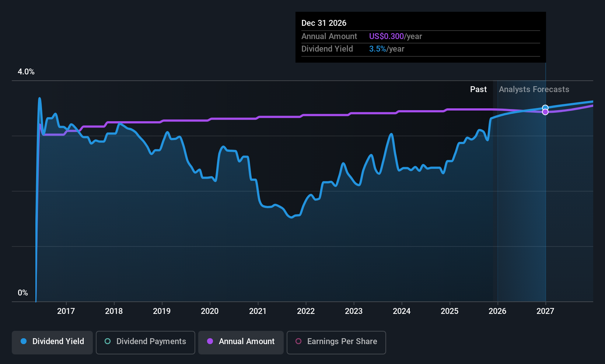
Task: Click the 2026 x-axis label
Action: tap(497, 311)
